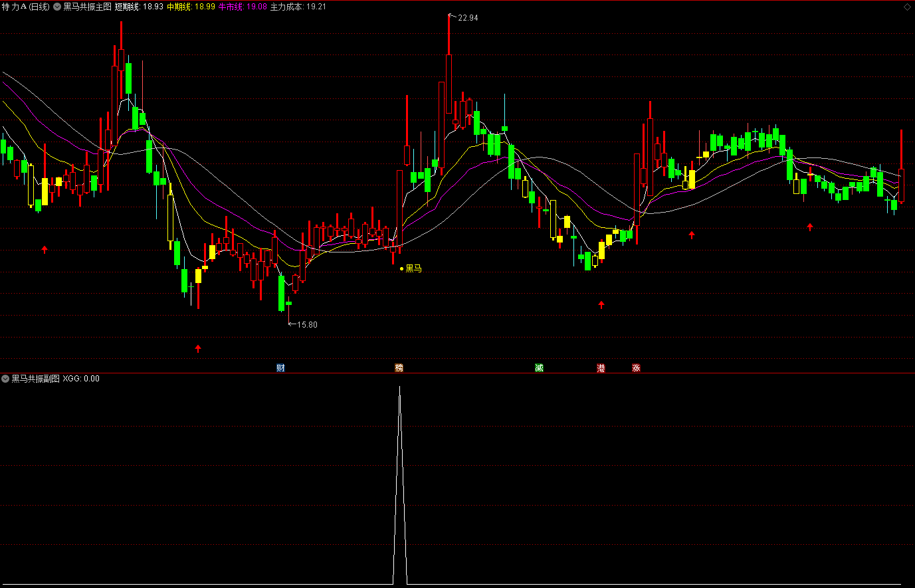Click the 主力成本: 19.21 label
Screen dimensions: 915x588
pos(298,7)
